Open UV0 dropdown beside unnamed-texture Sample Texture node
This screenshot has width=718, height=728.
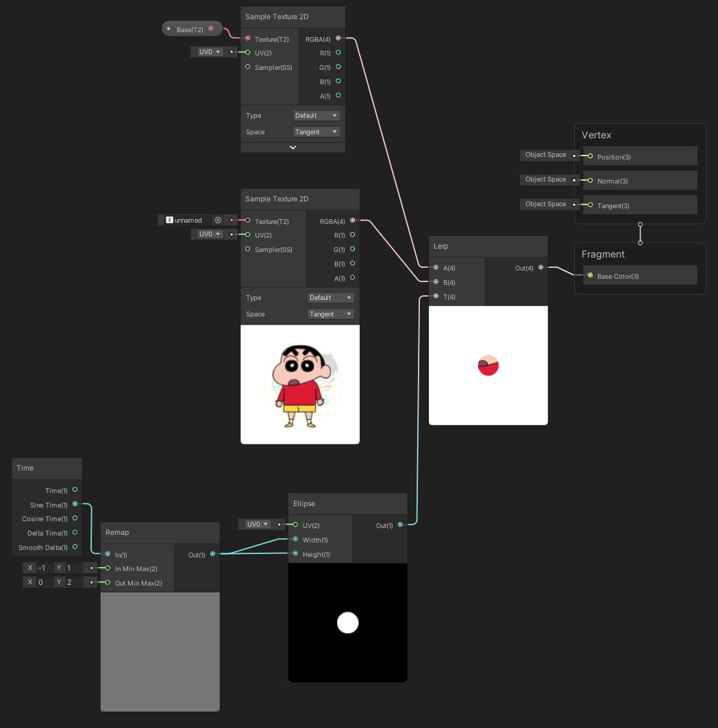(x=210, y=234)
